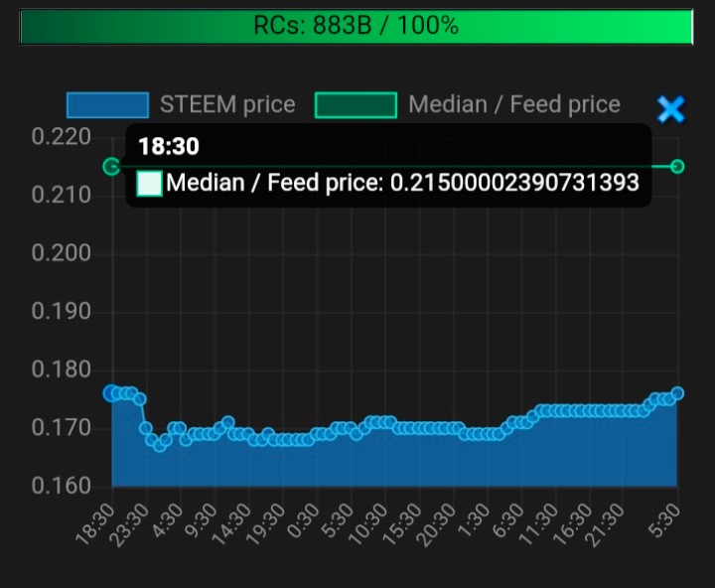Image resolution: width=715 pixels, height=588 pixels.
Task: Select last STEEM price data point
Action: [677, 392]
